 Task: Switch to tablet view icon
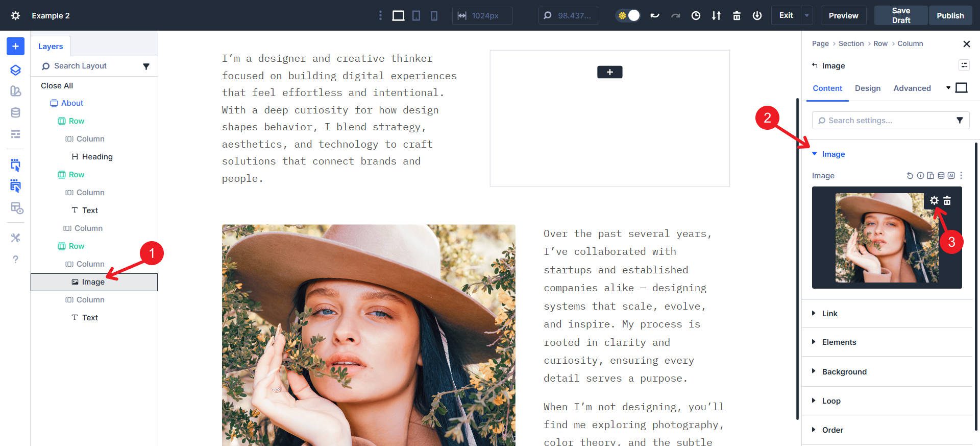pos(416,16)
